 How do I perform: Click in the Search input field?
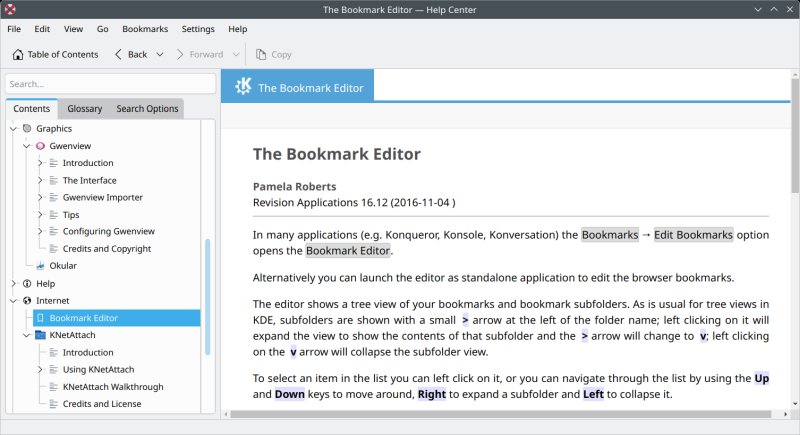click(110, 84)
